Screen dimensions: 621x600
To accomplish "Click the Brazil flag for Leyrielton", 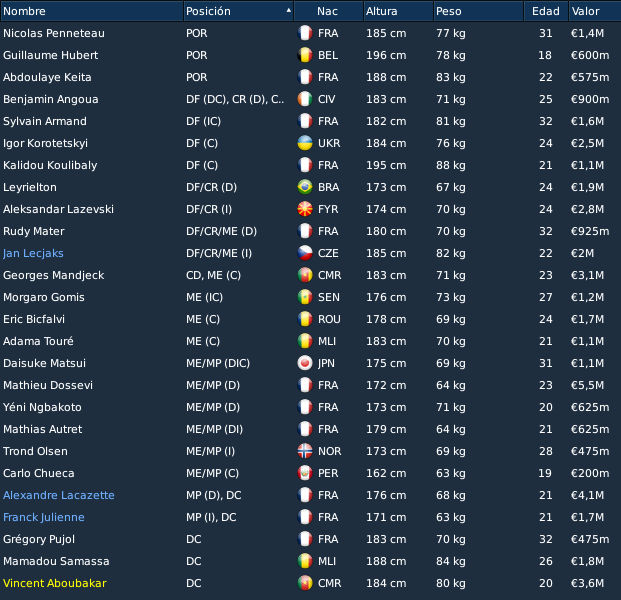I will [305, 187].
